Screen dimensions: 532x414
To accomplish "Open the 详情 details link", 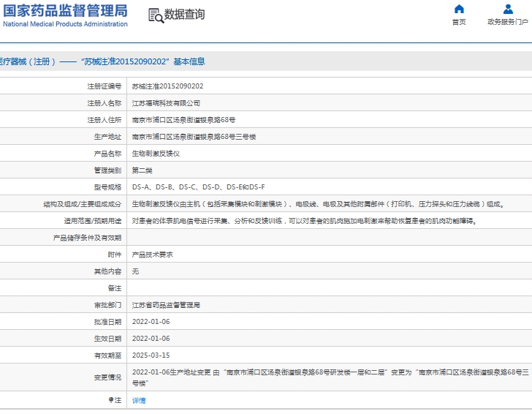I will click(x=139, y=400).
